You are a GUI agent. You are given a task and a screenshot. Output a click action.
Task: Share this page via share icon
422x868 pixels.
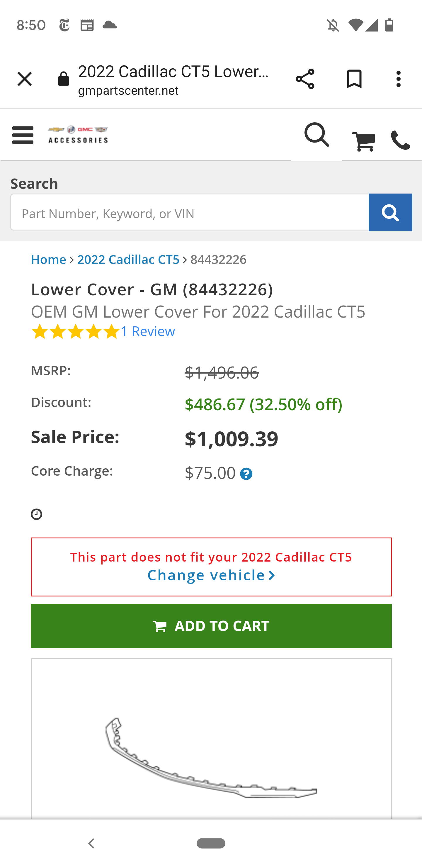coord(305,79)
